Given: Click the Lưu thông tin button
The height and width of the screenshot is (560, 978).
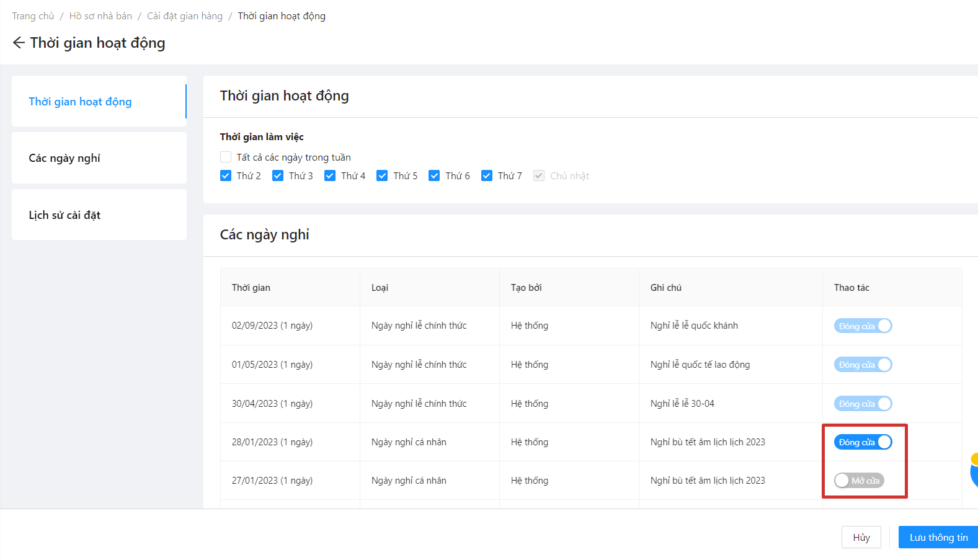Looking at the screenshot, I should pyautogui.click(x=938, y=538).
